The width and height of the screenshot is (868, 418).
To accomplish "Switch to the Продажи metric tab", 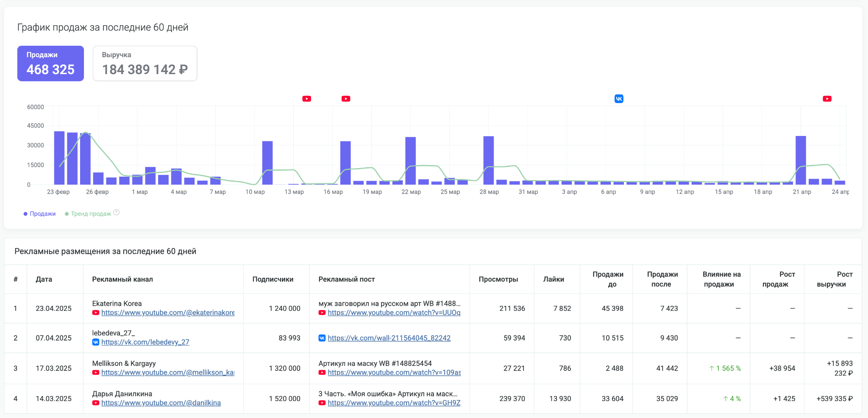I will 50,64.
